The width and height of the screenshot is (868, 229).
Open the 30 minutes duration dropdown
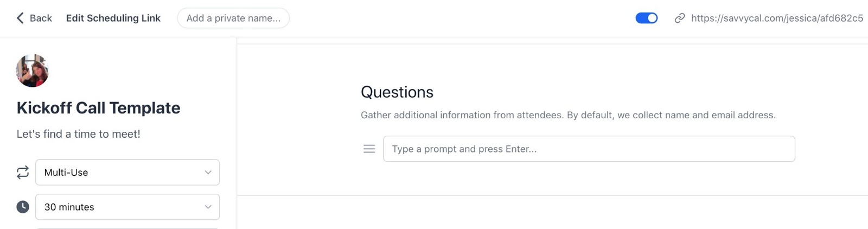119,207
